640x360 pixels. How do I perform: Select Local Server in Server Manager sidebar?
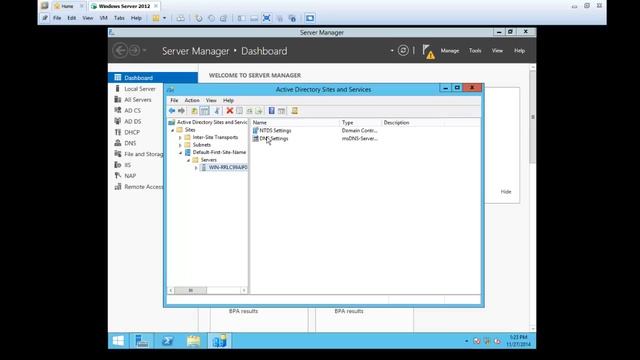(x=140, y=89)
